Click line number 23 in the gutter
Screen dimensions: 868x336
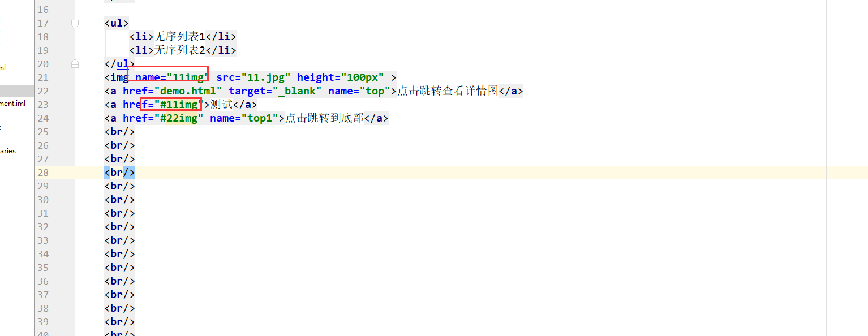pyautogui.click(x=43, y=105)
